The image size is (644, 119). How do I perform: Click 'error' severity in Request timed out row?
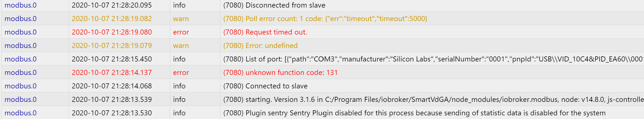181,32
